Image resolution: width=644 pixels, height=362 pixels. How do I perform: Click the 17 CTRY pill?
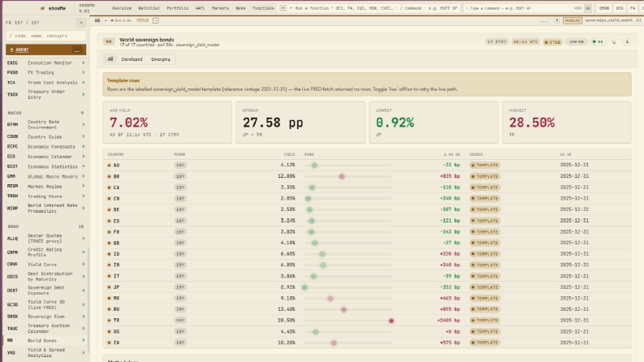[497, 42]
